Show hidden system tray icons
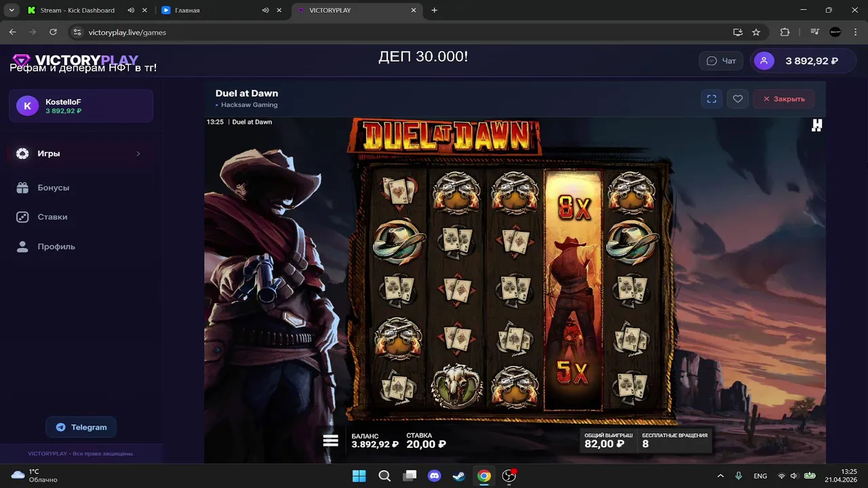868x488 pixels. [720, 476]
